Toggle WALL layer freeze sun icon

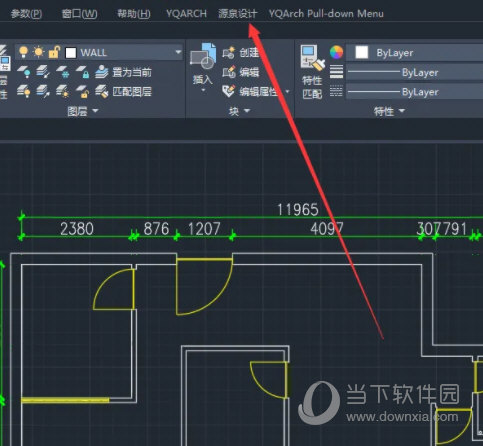pyautogui.click(x=39, y=52)
